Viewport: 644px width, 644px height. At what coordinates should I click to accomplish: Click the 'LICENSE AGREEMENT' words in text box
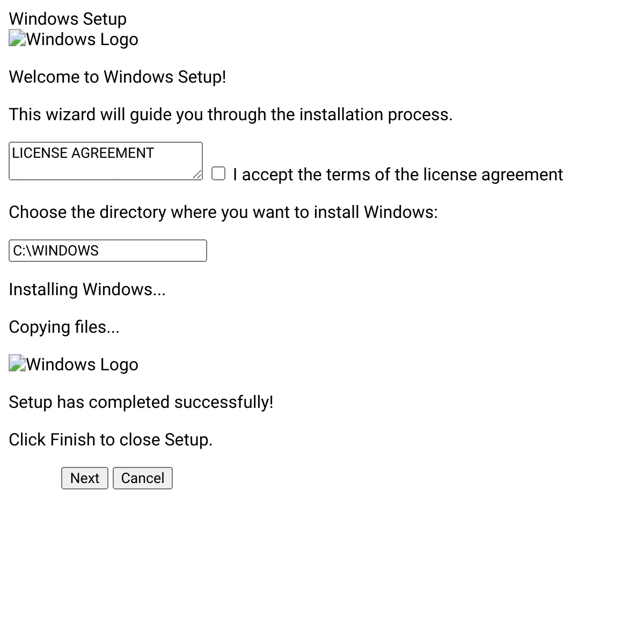83,153
